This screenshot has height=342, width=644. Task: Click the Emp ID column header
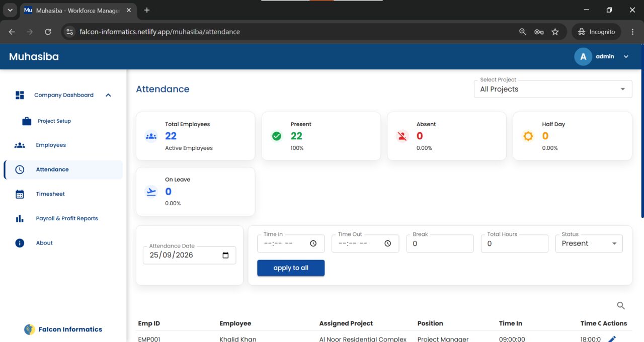click(149, 323)
